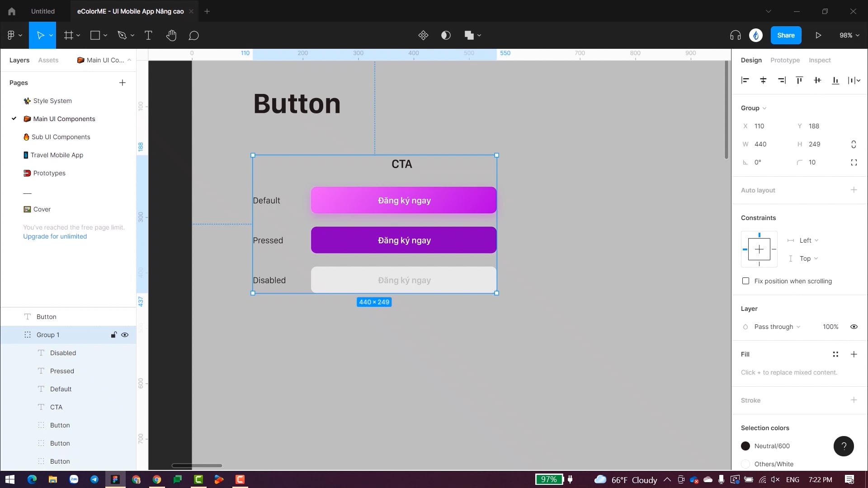Switch to the Assets tab

pyautogui.click(x=48, y=60)
